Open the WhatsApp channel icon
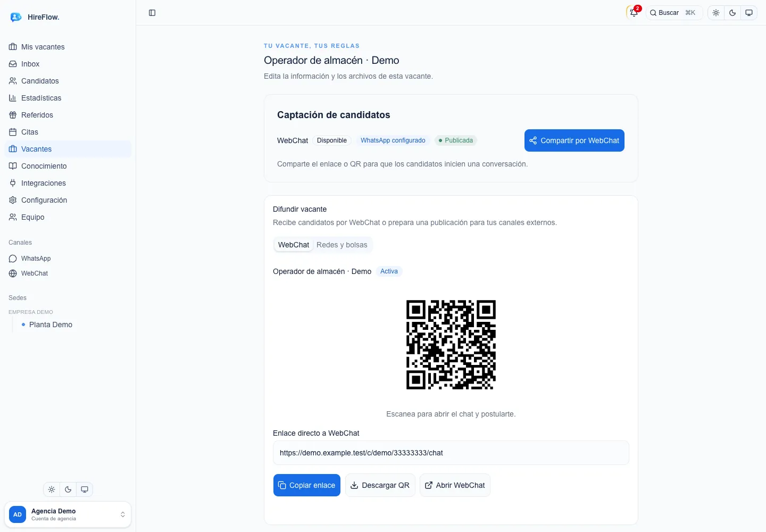This screenshot has height=532, width=766. click(13, 259)
